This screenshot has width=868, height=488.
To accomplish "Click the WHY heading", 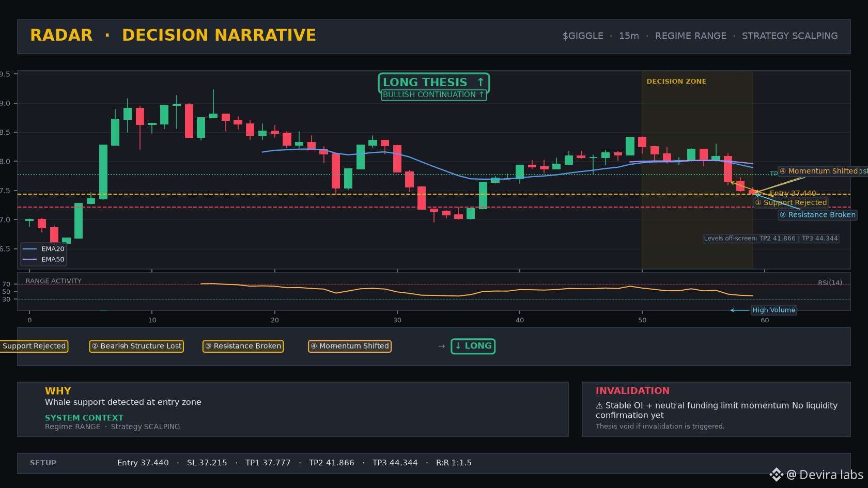I will [58, 391].
